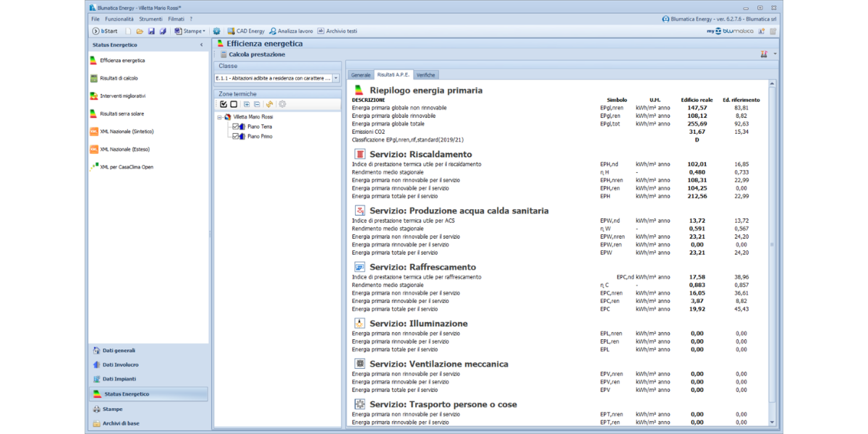Open Interventi migliorativi in sidebar
The height and width of the screenshot is (434, 868).
[x=117, y=95]
